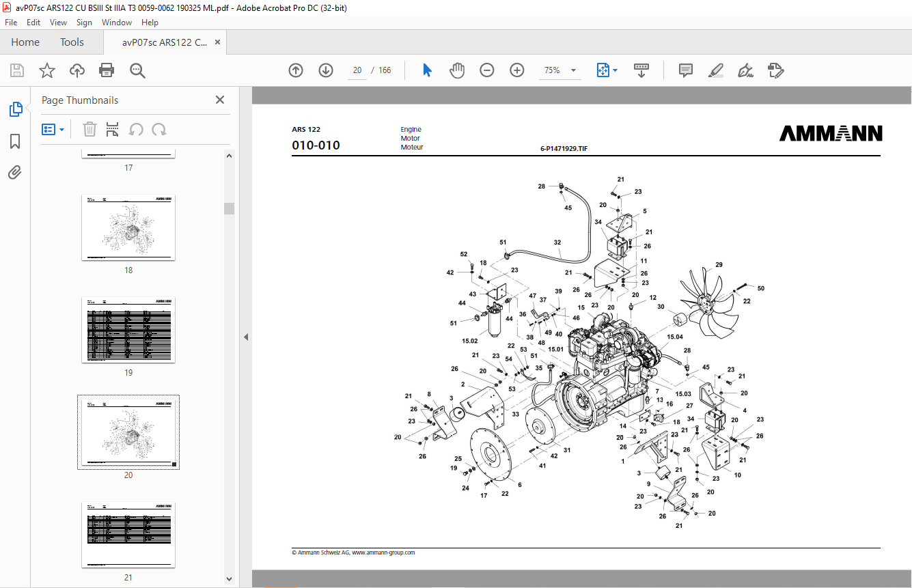
Task: Open the Bookmarks panel icon
Action: [15, 141]
